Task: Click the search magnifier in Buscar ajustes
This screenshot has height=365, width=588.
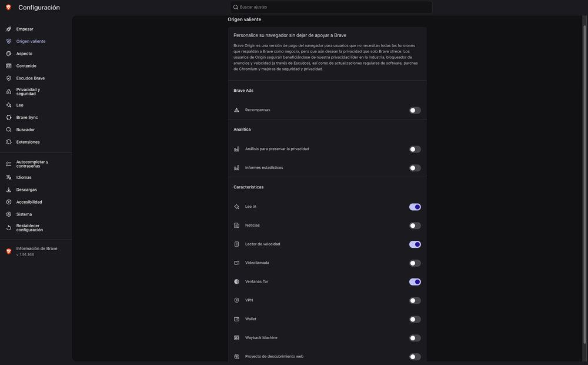Action: pyautogui.click(x=236, y=7)
